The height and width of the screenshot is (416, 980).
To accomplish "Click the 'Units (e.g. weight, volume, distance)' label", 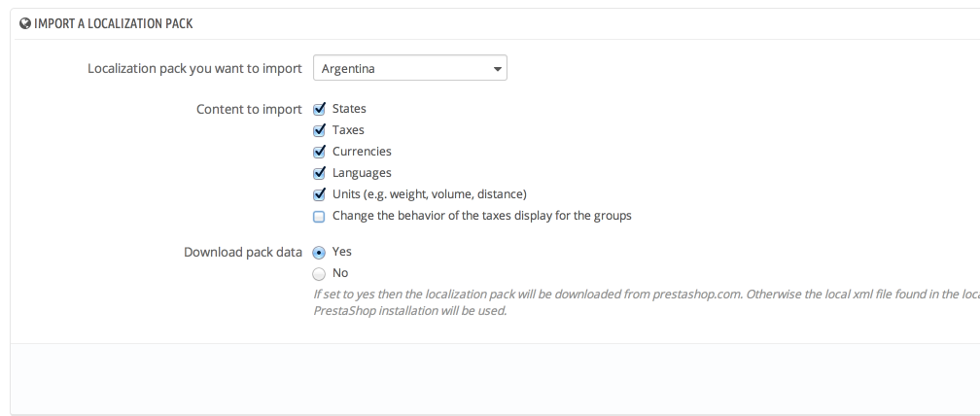I will click(x=429, y=194).
